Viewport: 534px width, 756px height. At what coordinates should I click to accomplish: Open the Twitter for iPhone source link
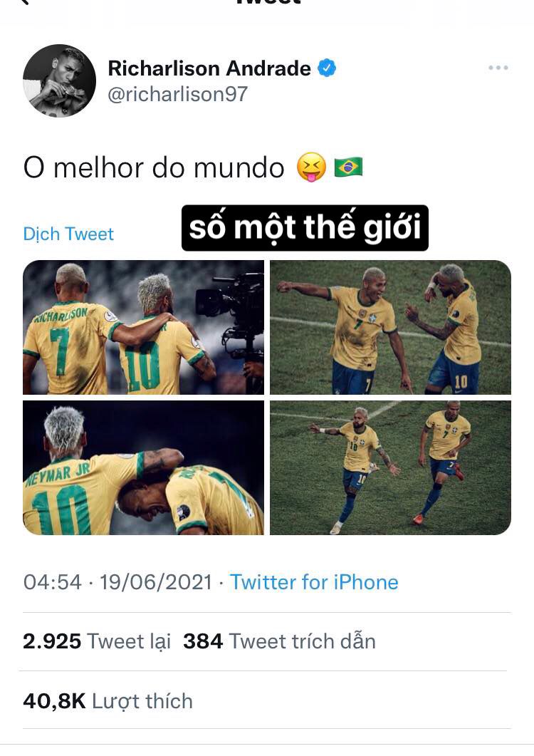tap(314, 582)
